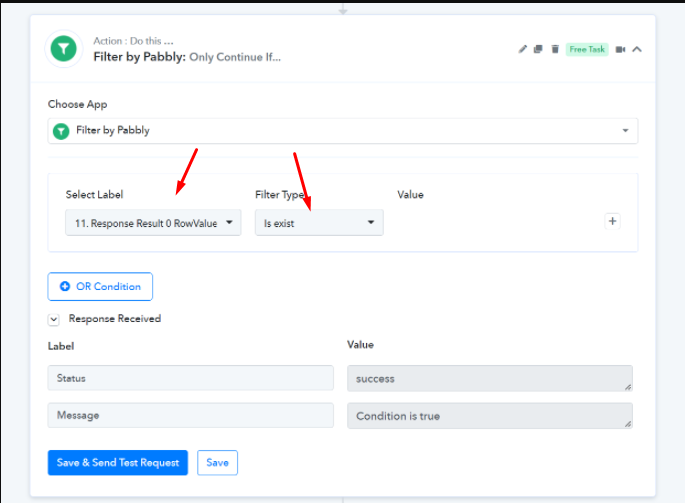685x503 pixels.
Task: Add an OR Condition
Action: tap(100, 287)
